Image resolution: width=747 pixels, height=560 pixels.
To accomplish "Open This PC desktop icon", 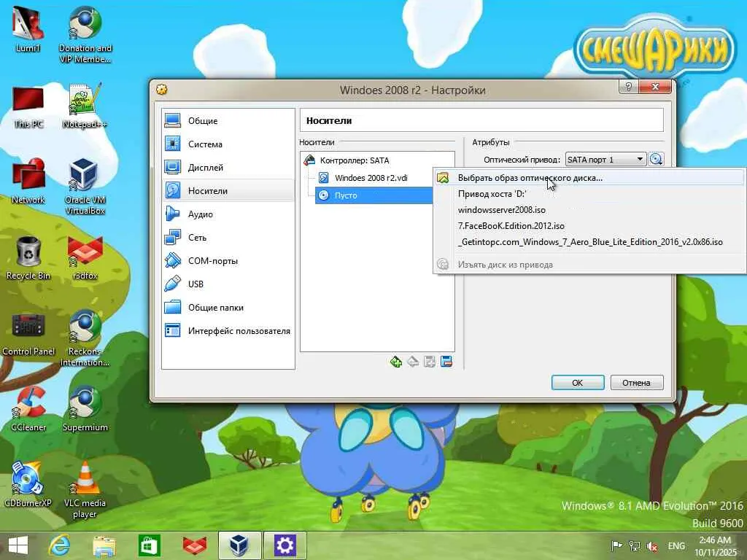I will pyautogui.click(x=28, y=107).
